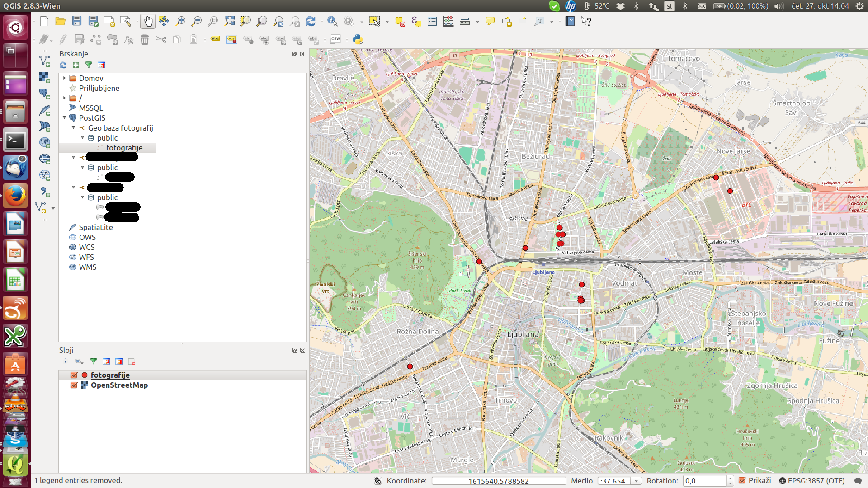The width and height of the screenshot is (868, 488).
Task: Open the mail indicator in the top bar
Action: 702,6
